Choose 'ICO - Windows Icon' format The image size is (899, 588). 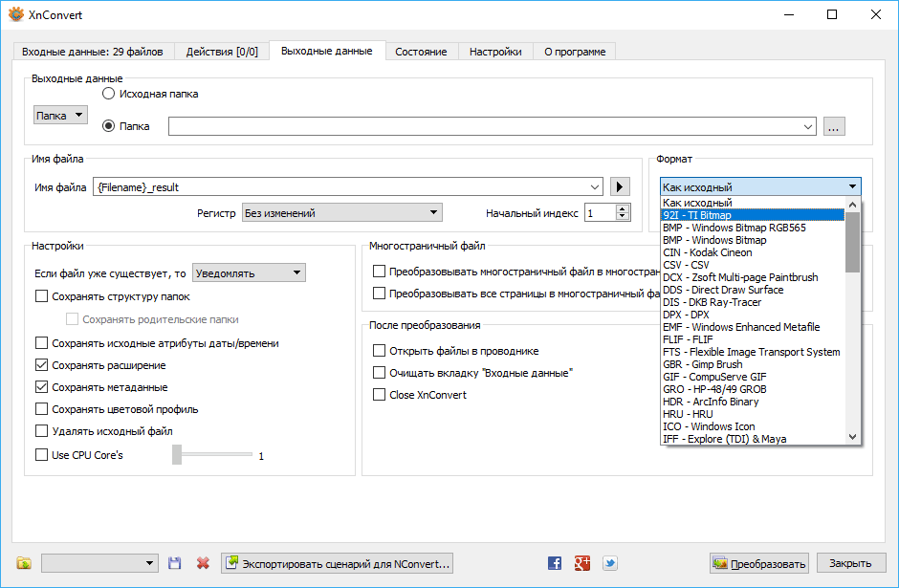click(753, 426)
